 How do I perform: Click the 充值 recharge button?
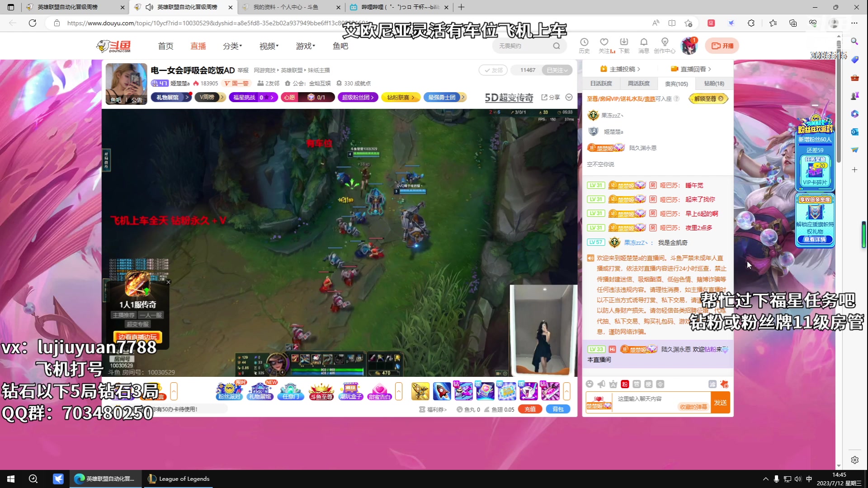(x=530, y=409)
